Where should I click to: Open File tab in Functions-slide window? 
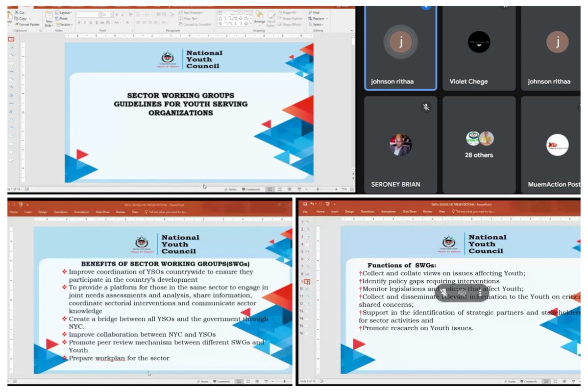coord(305,212)
